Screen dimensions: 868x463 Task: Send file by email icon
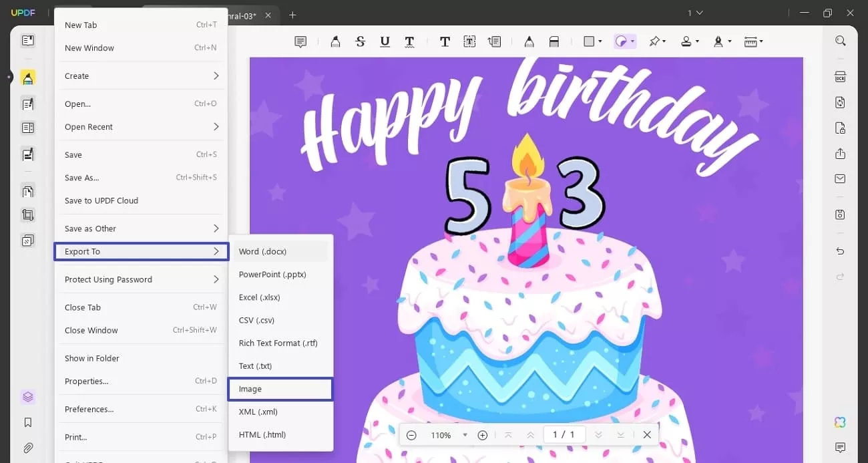point(840,179)
